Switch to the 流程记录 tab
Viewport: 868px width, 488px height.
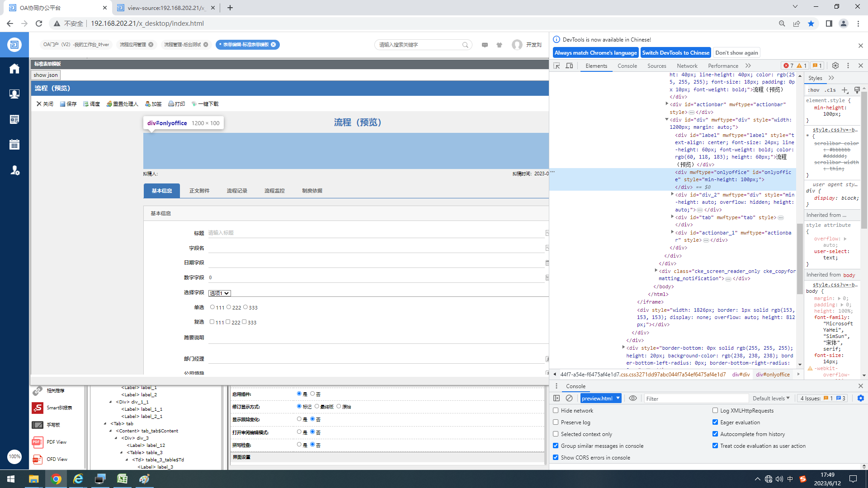pyautogui.click(x=237, y=191)
